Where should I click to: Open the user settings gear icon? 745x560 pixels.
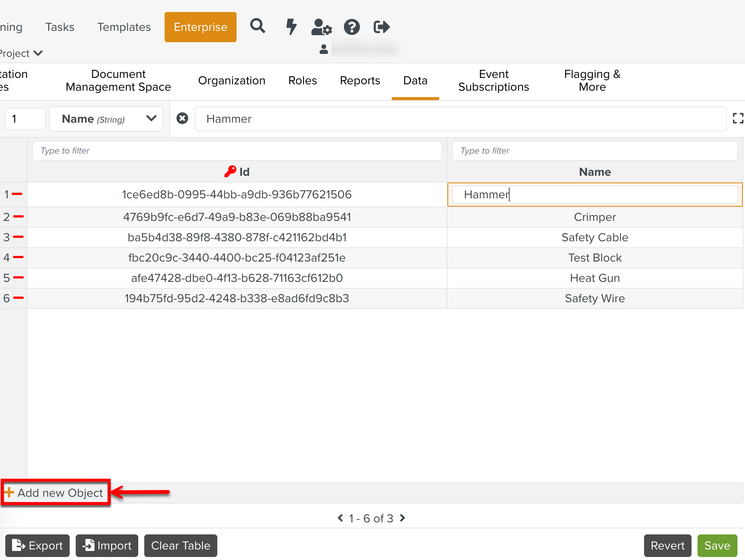click(321, 27)
